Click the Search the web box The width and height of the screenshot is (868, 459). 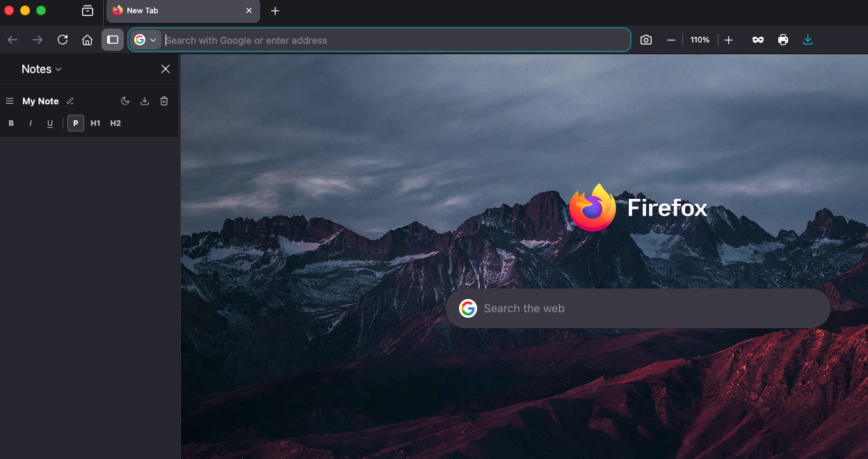[638, 308]
